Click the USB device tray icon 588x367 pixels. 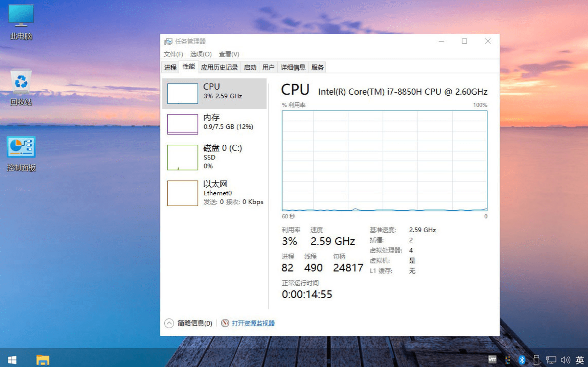click(536, 360)
